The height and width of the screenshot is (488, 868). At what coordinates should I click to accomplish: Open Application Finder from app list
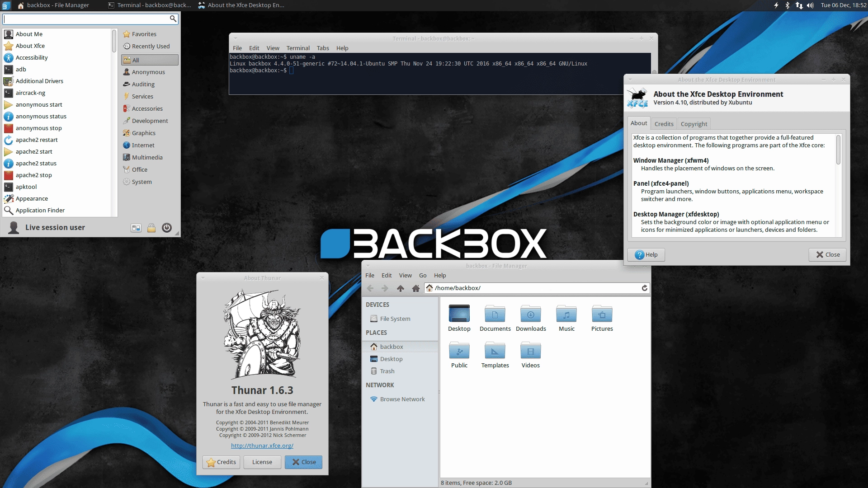click(57, 210)
